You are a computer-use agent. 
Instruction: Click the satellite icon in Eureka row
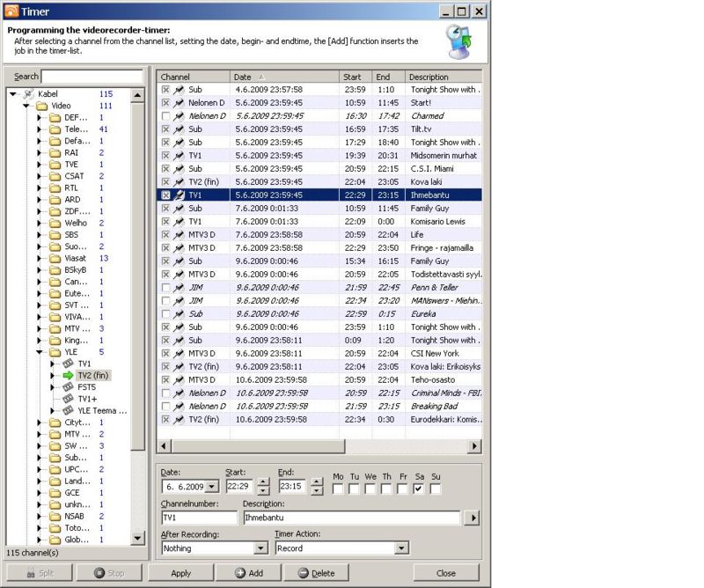(179, 313)
